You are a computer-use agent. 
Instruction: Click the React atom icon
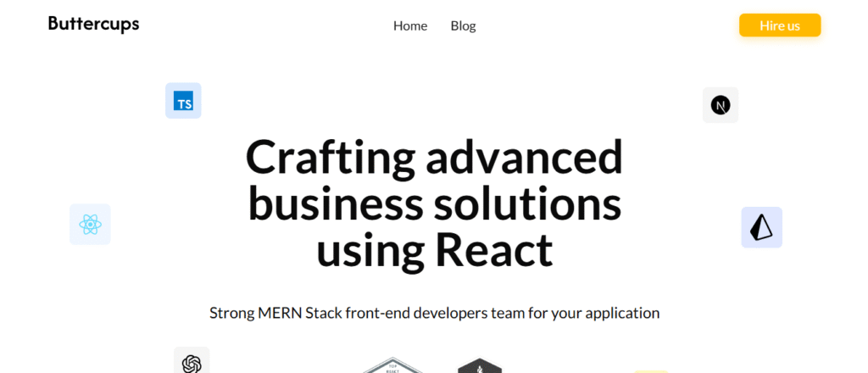90,224
